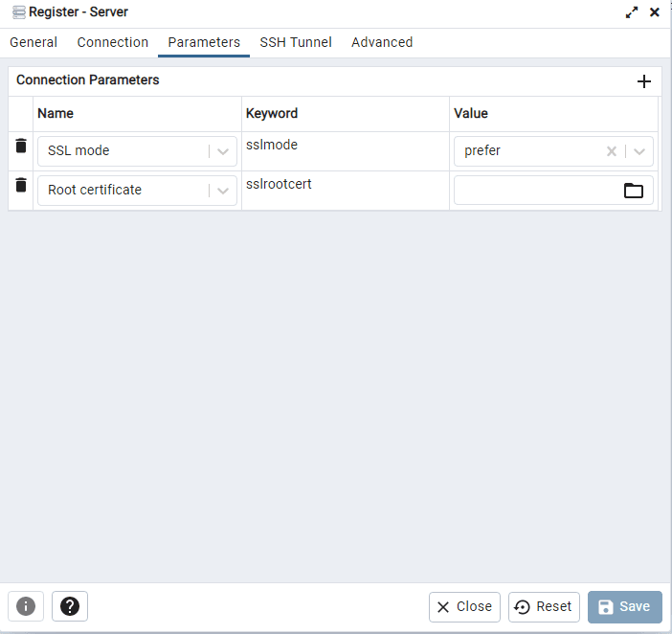
Task: Click the root certificate value field
Action: pyautogui.click(x=536, y=190)
